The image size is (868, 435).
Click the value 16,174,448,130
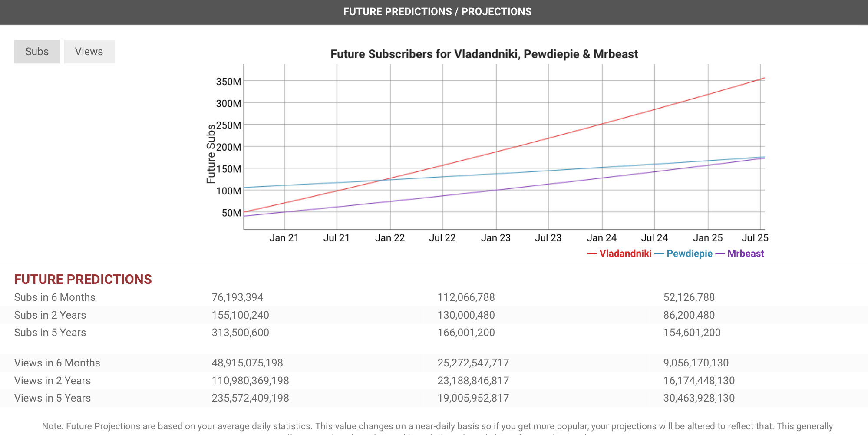(699, 381)
